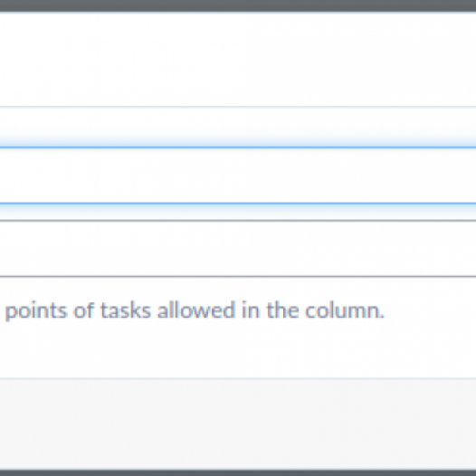The width and height of the screenshot is (476, 476).
Task: Focus the blue-outlined input field
Action: click(x=238, y=176)
